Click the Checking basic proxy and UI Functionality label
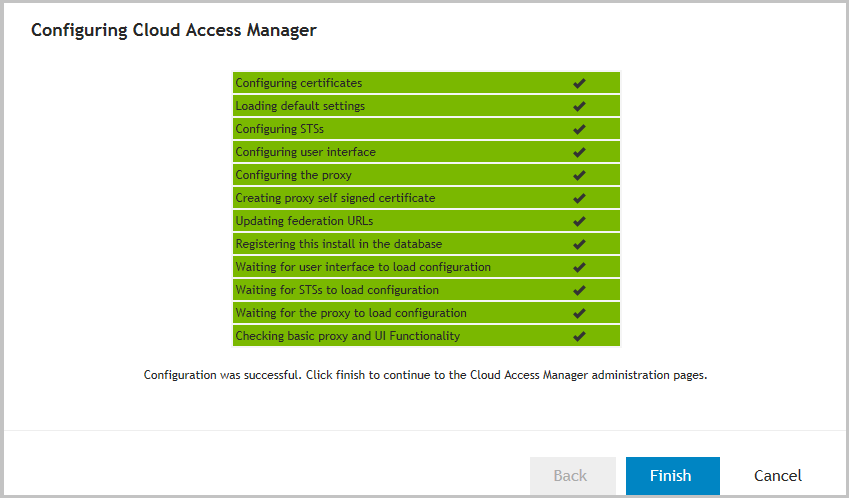 [347, 336]
